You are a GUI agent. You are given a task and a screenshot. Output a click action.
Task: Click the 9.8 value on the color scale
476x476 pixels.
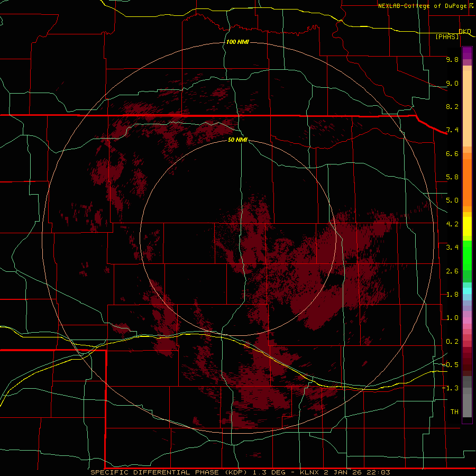click(x=452, y=59)
